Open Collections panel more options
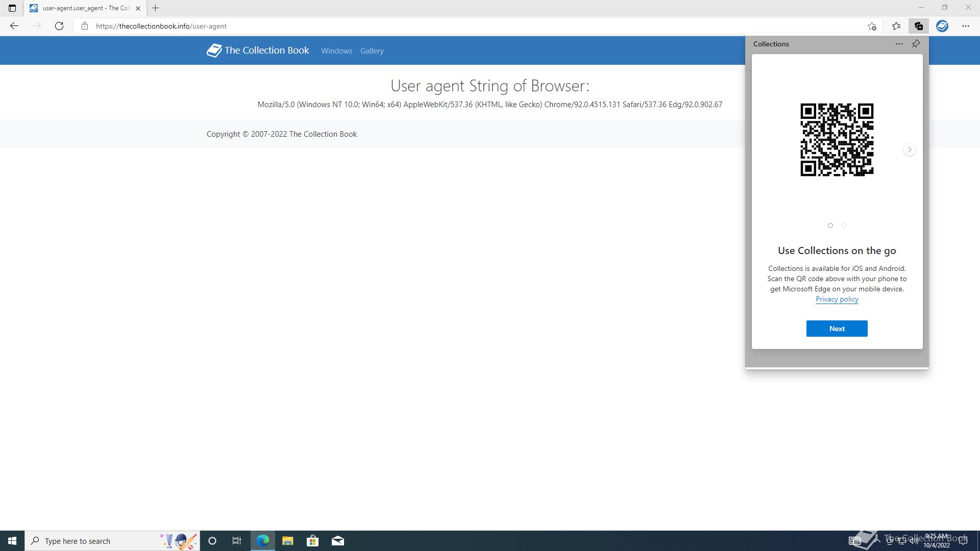980x551 pixels. [x=899, y=44]
